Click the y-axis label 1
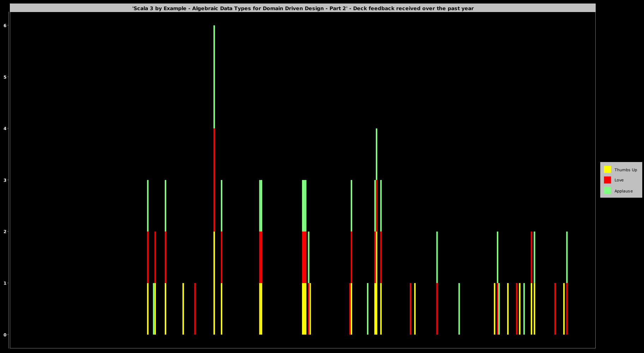The width and height of the screenshot is (644, 353). [x=5, y=283]
